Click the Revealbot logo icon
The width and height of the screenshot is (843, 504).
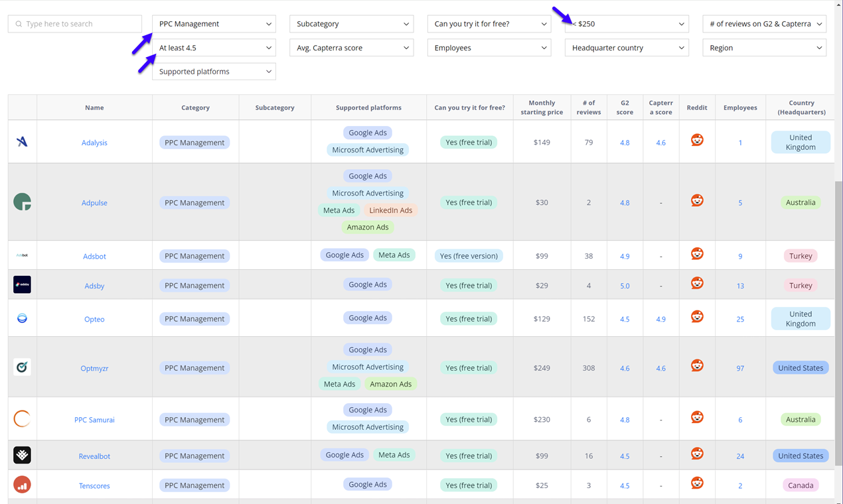[22, 455]
